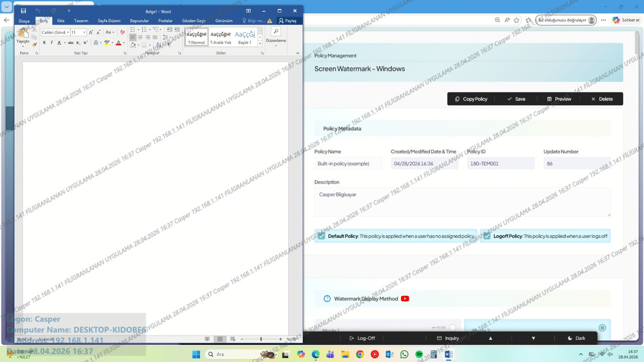Image resolution: width=644 pixels, height=362 pixels.
Task: Open the font size dropdown showing 11
Action: pos(84,32)
